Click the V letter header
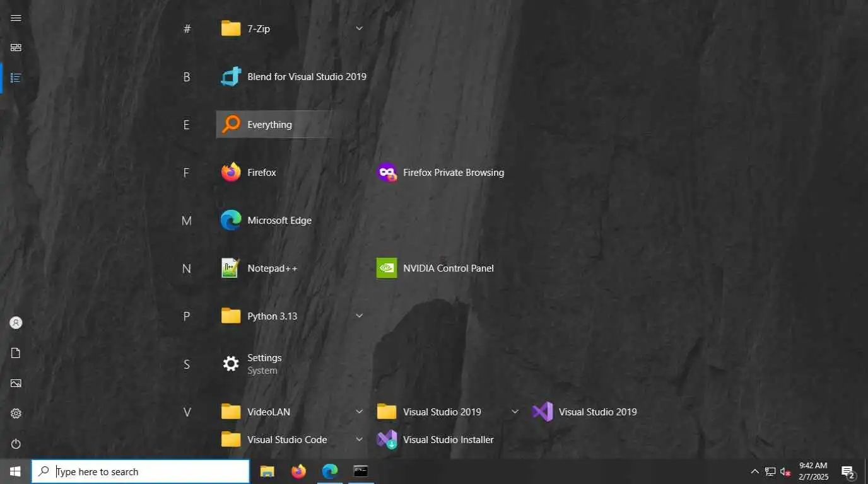Screen dimensions: 868x484 pyautogui.click(x=187, y=412)
